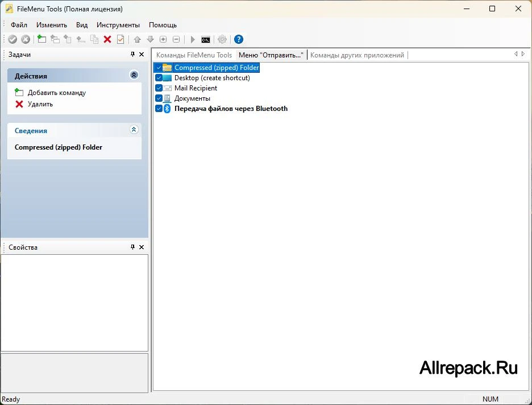532x405 pixels.
Task: Open help with blue question icon
Action: (239, 39)
